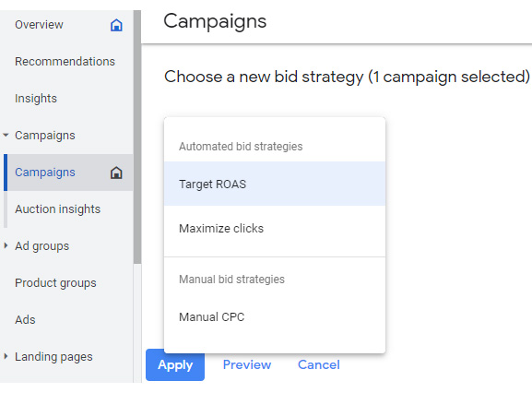Navigate to Product groups
Screen dimensions: 532x393
click(x=55, y=282)
